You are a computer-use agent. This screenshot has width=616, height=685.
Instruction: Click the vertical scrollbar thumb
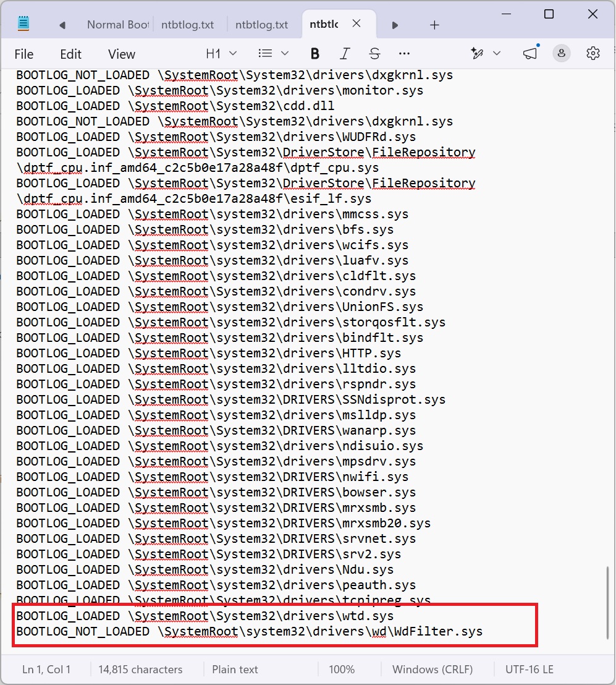(607, 603)
